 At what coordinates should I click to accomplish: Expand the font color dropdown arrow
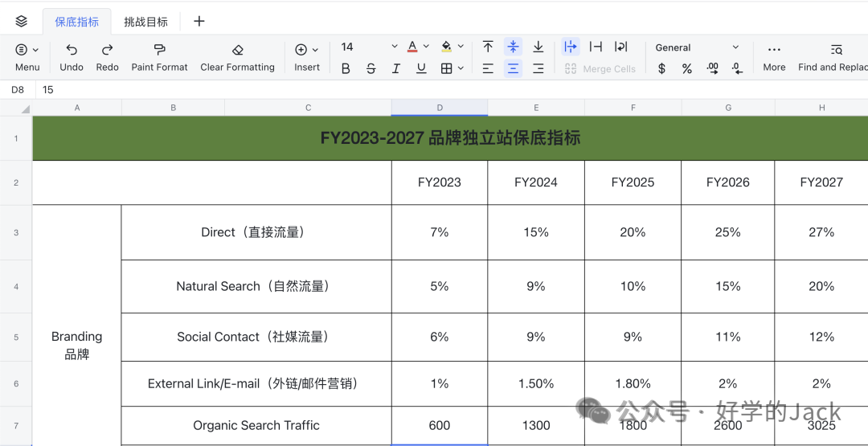(x=426, y=47)
